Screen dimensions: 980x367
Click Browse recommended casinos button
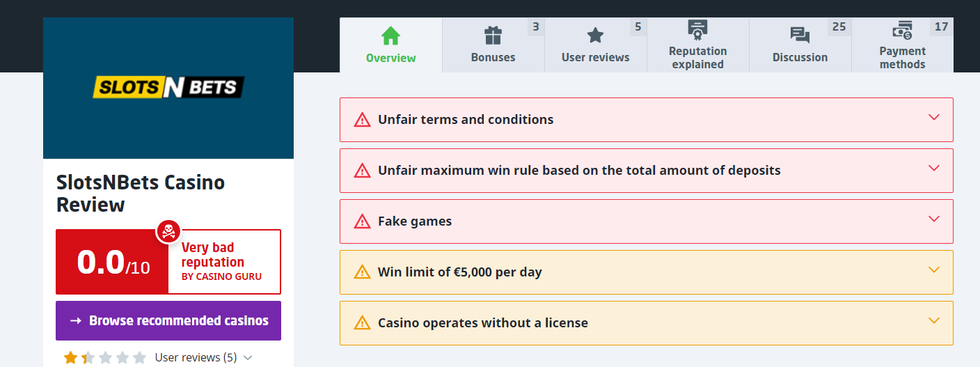tap(168, 321)
